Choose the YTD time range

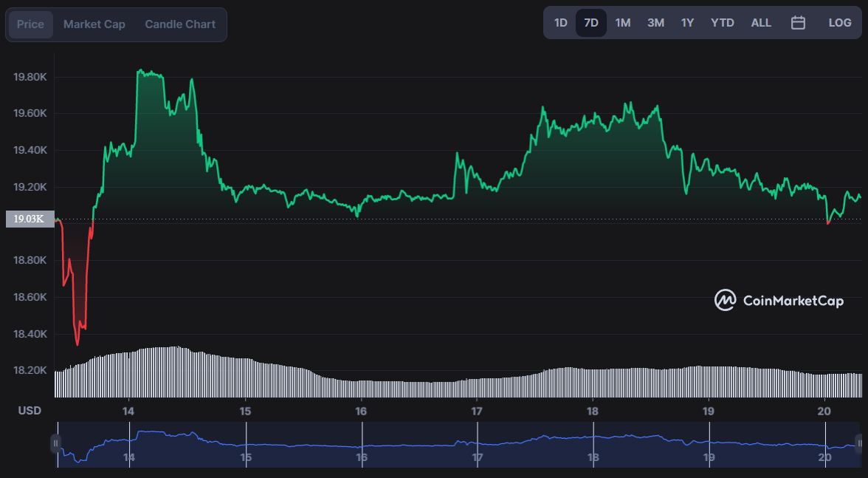pos(722,23)
